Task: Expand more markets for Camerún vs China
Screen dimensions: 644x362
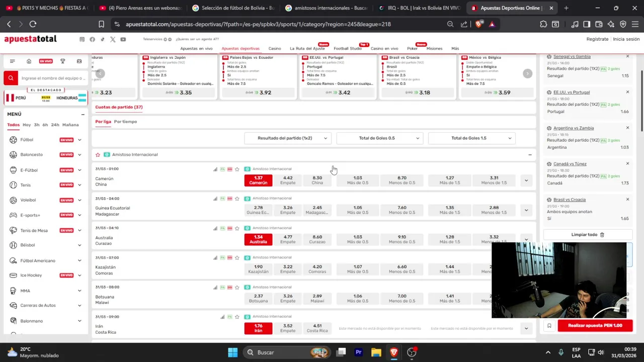Action: [526, 180]
